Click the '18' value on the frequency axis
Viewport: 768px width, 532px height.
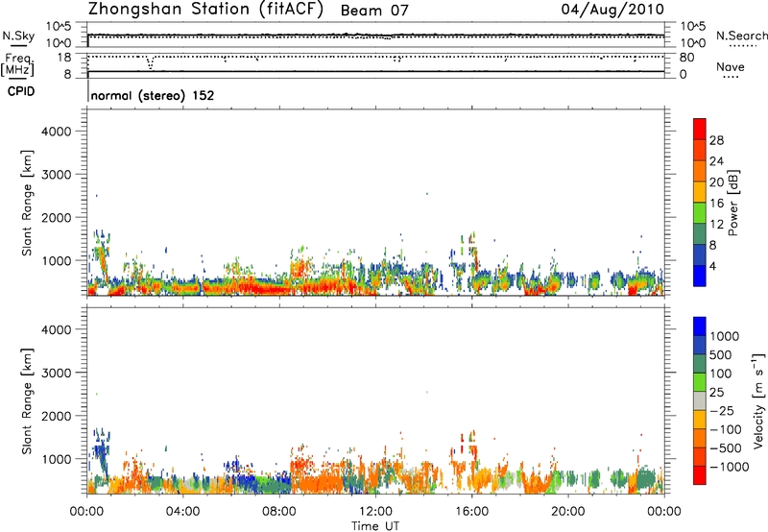63,58
